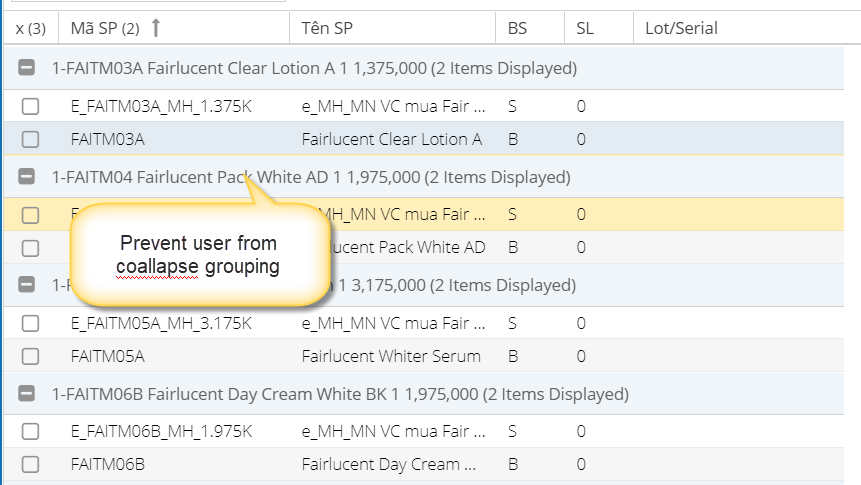The height and width of the screenshot is (485, 861).
Task: Tick checkbox of Pack White AD row
Action: [30, 247]
